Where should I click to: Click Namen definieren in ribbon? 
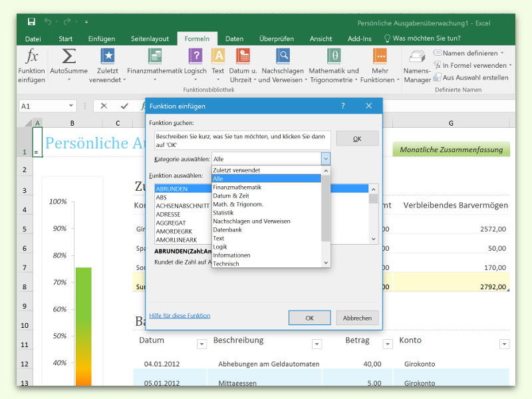[469, 53]
